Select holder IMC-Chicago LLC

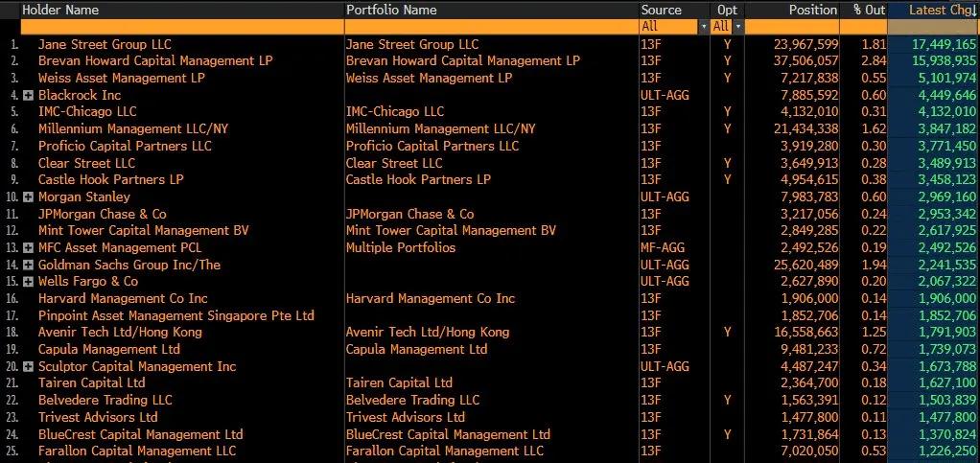pos(87,112)
